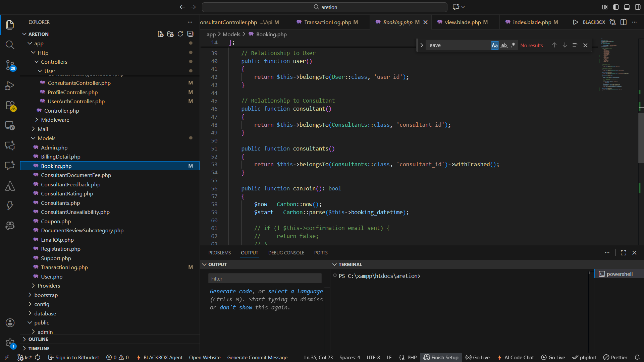This screenshot has width=644, height=362.
Task: Open the TransactionLog.php editor tab
Action: point(327,22)
